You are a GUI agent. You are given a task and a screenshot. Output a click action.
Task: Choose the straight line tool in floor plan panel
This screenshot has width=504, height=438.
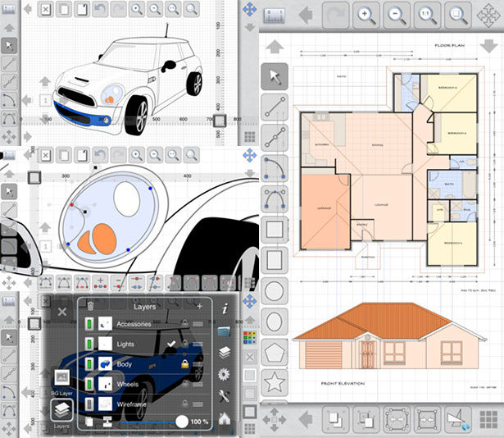point(275,107)
